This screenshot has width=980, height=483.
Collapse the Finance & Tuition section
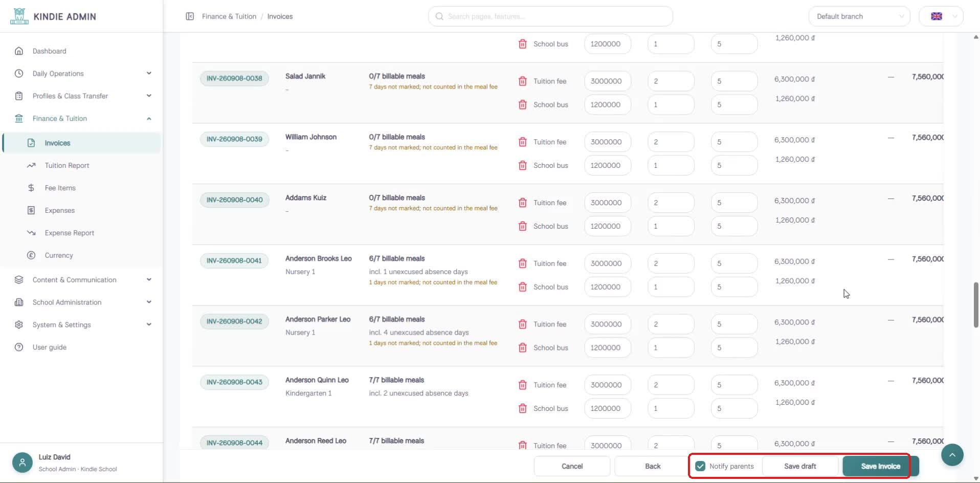pos(81,118)
